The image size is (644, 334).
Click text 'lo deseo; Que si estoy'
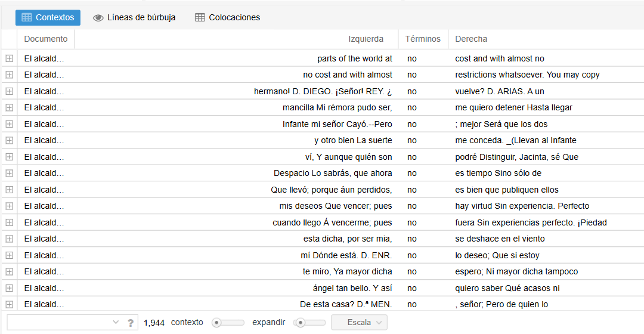pyautogui.click(x=497, y=255)
